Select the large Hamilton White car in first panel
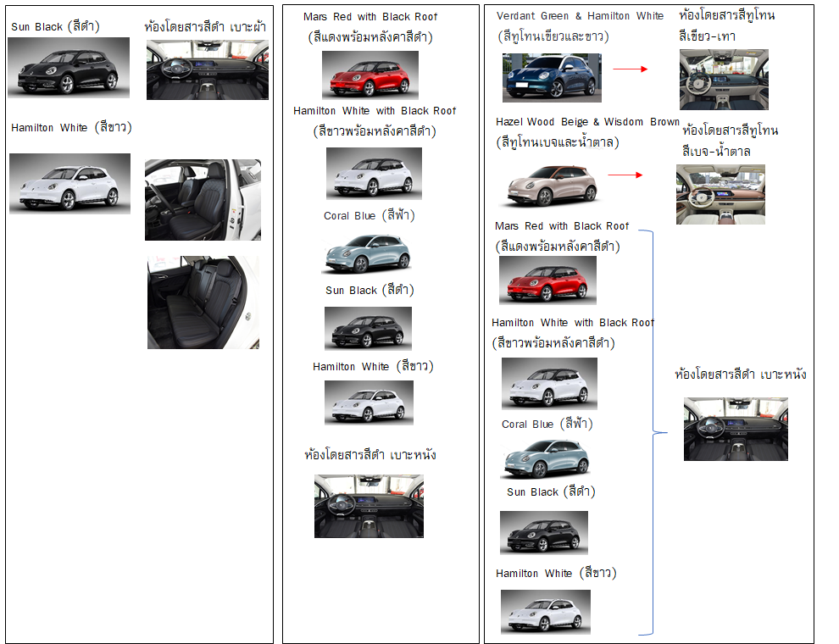 point(69,184)
